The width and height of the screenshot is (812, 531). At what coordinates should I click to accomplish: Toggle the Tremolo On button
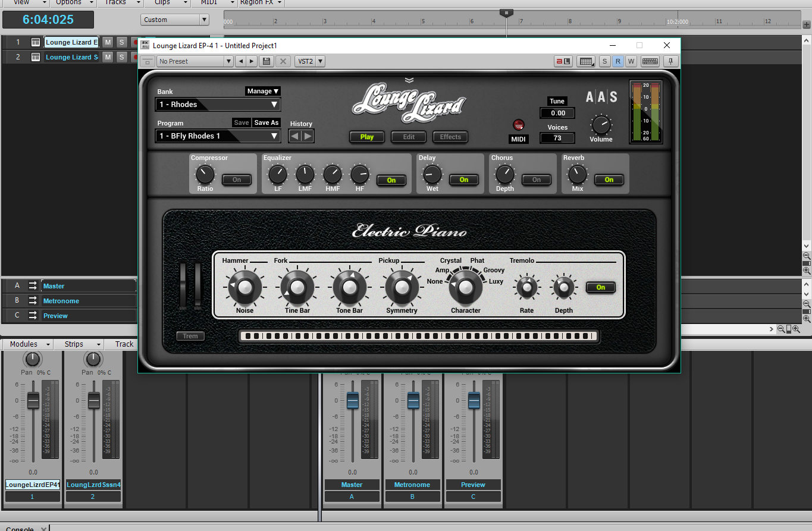point(601,287)
